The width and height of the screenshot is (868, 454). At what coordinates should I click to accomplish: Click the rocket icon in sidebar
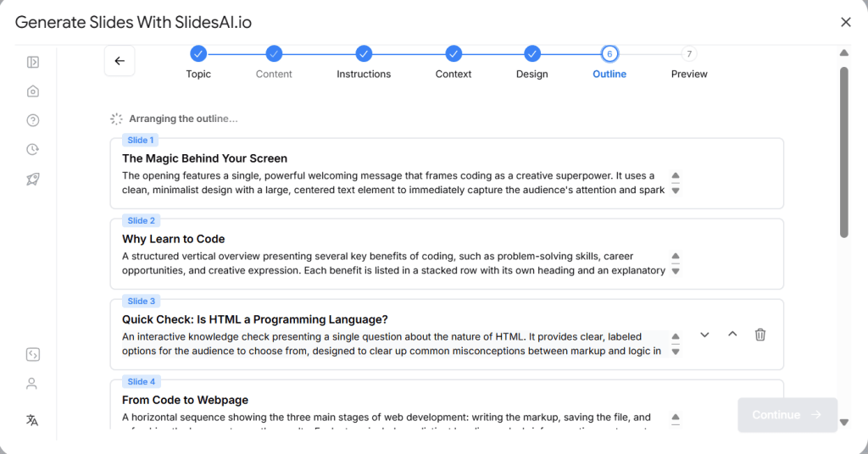point(32,179)
